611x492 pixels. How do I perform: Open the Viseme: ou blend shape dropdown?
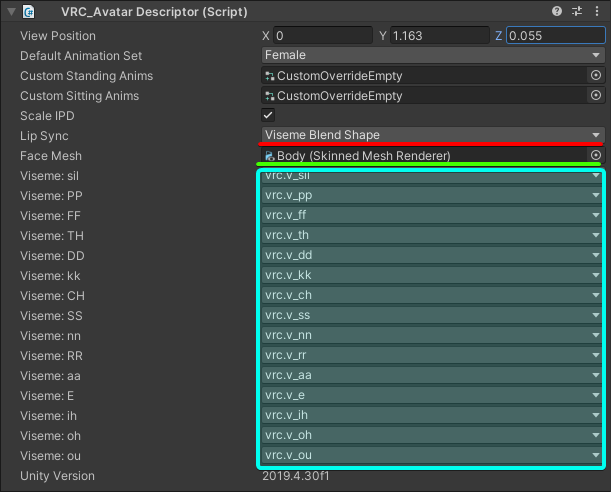coord(431,455)
